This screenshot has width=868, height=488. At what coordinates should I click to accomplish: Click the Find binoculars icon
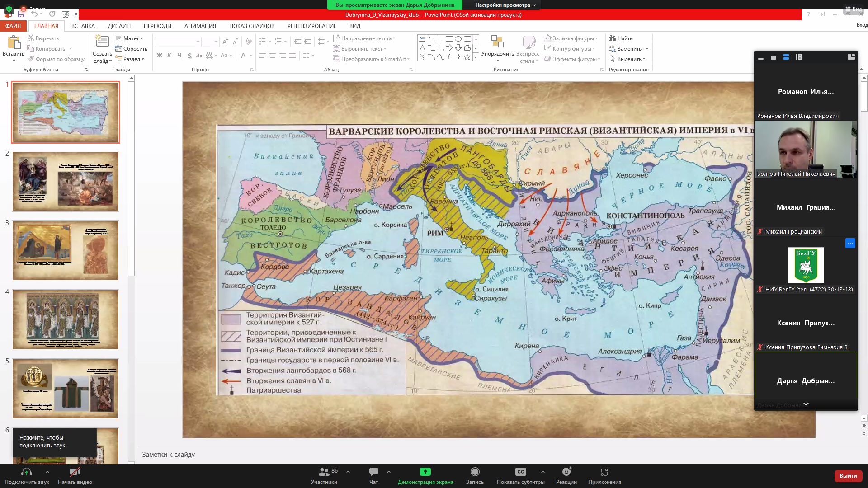[613, 38]
